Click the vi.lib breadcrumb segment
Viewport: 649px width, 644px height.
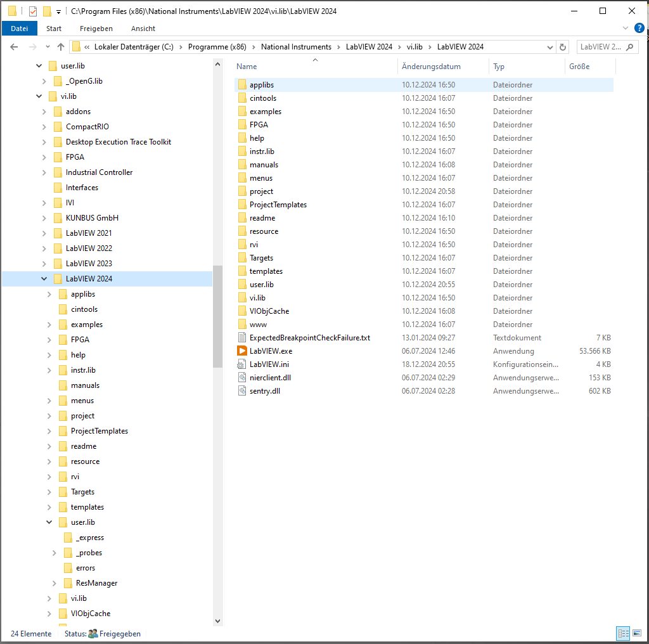pyautogui.click(x=414, y=47)
